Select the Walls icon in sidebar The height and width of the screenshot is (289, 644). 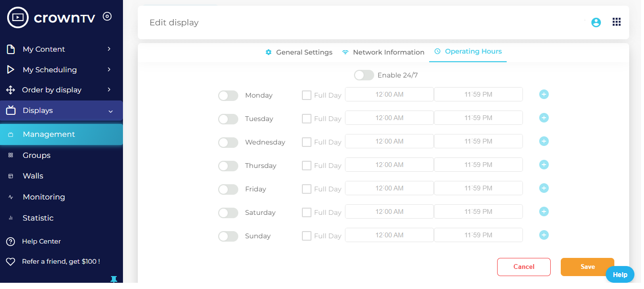point(10,176)
